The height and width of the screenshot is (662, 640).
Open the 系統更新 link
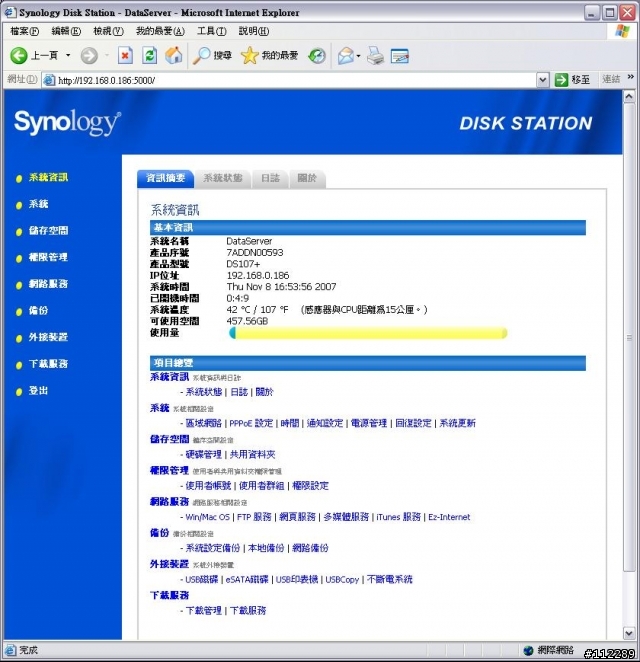[x=457, y=423]
